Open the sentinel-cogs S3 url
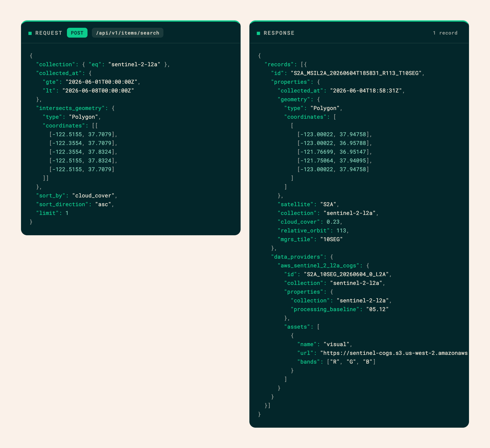The height and width of the screenshot is (448, 490). click(x=394, y=353)
